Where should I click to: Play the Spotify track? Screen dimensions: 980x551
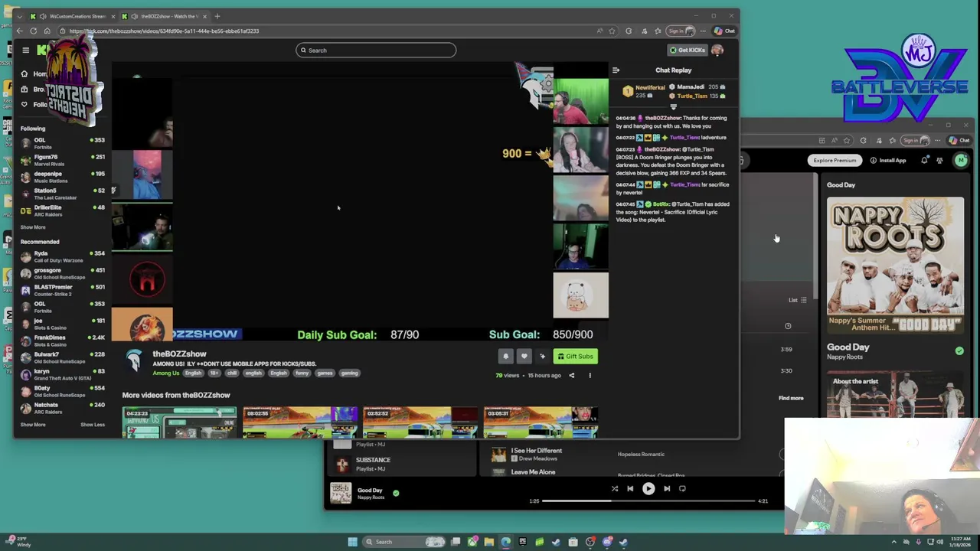click(x=648, y=488)
